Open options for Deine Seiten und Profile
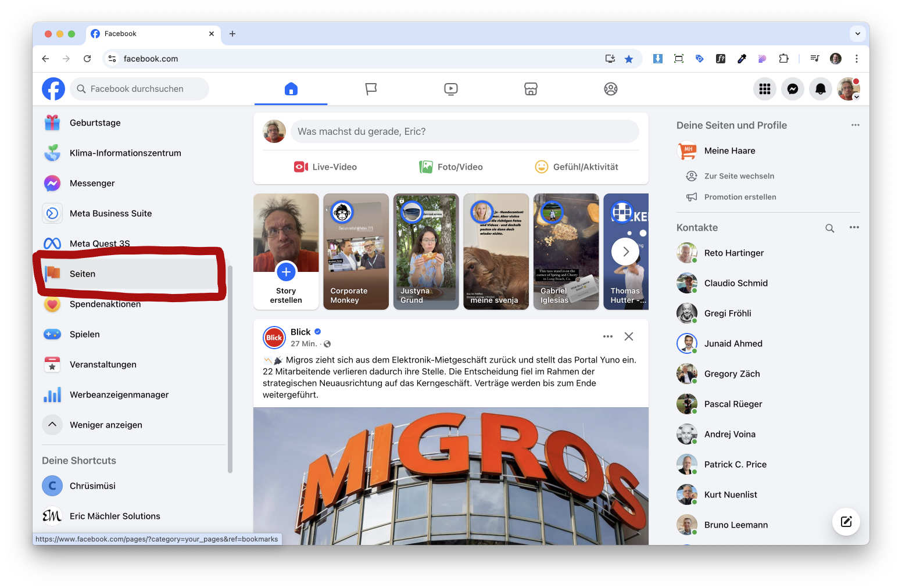Viewport: 902px width, 588px height. coord(855,125)
